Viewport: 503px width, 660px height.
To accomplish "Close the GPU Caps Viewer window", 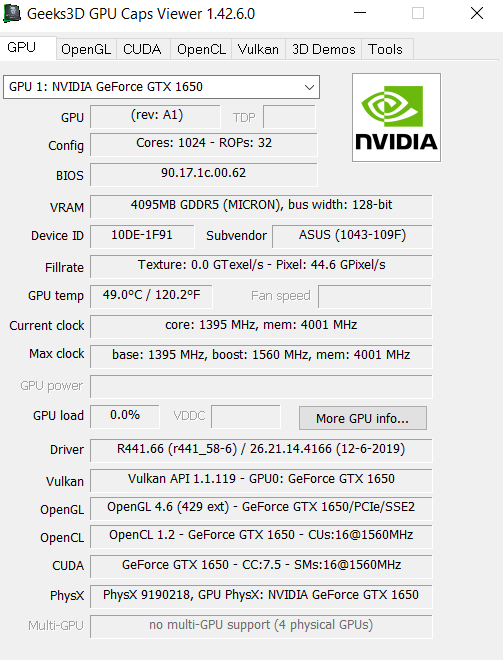I will click(x=476, y=13).
